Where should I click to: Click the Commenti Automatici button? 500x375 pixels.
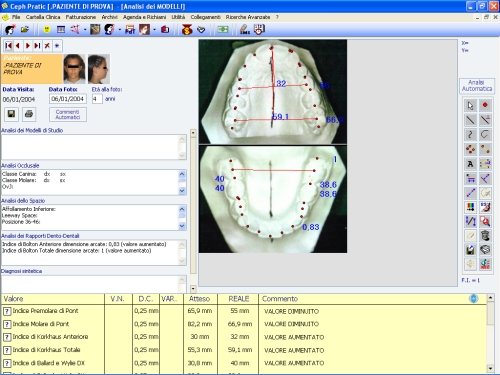click(68, 114)
